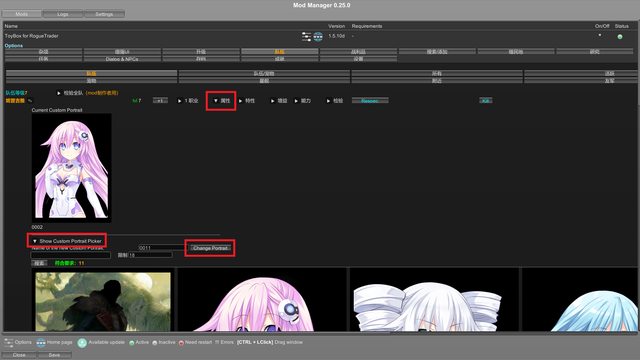This screenshot has width=640, height=360.
Task: Select the white-haired character portrait thumbnail
Action: (434, 300)
